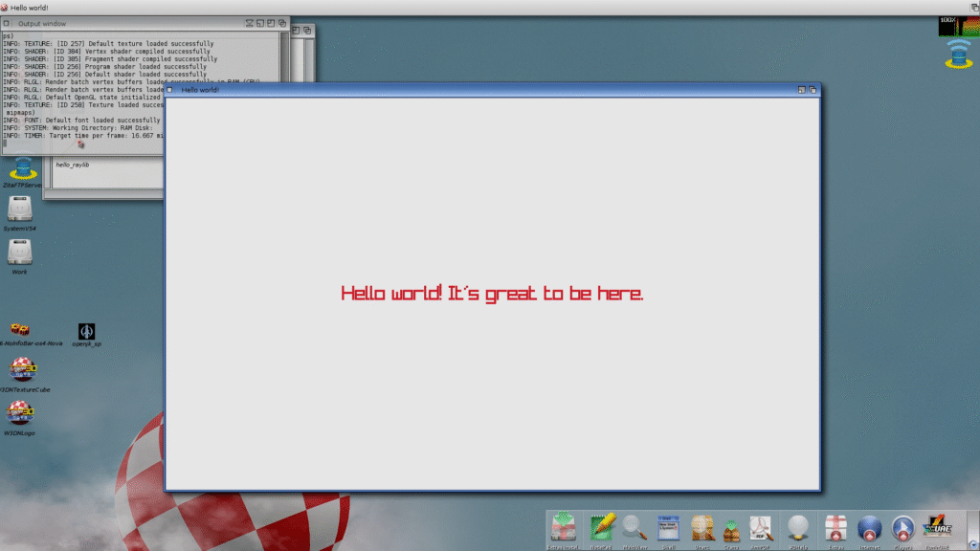This screenshot has width=980, height=551.
Task: Click the 'Working Directory: RAM Disk:' log line
Action: pos(78,127)
